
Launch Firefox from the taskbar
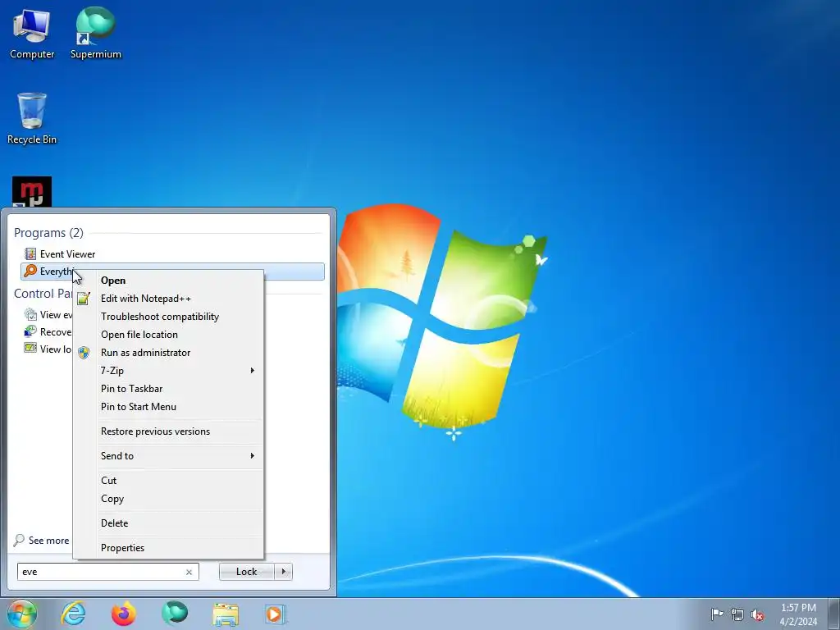(124, 614)
